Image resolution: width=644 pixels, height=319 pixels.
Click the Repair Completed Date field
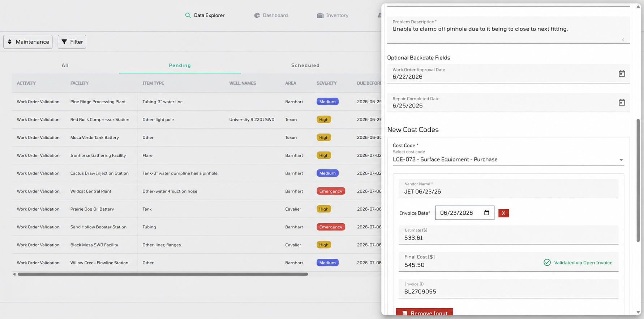[x=508, y=103]
